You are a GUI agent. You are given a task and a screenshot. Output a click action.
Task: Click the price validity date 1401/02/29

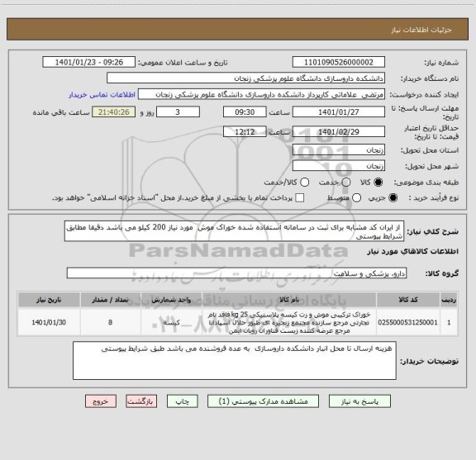tap(339, 131)
